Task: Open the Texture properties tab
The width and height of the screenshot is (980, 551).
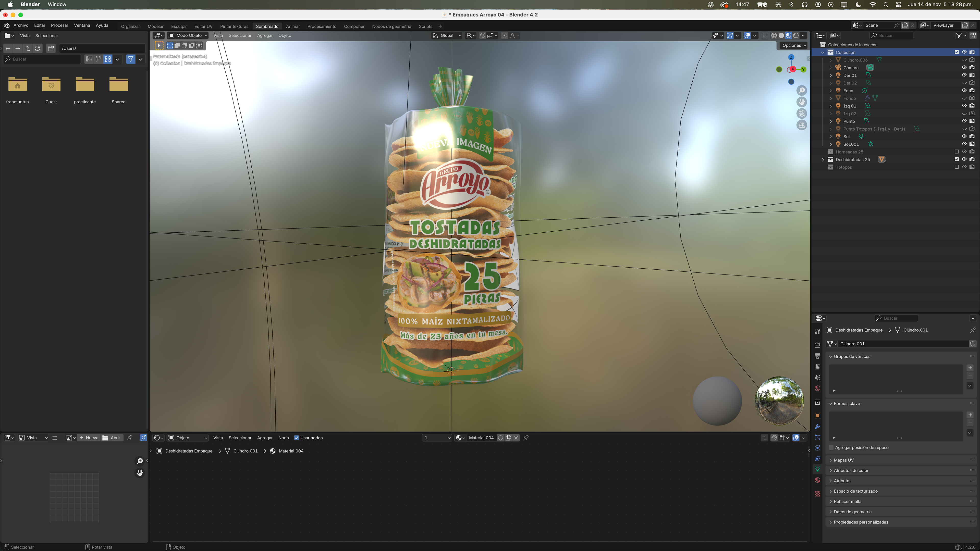Action: click(x=817, y=494)
